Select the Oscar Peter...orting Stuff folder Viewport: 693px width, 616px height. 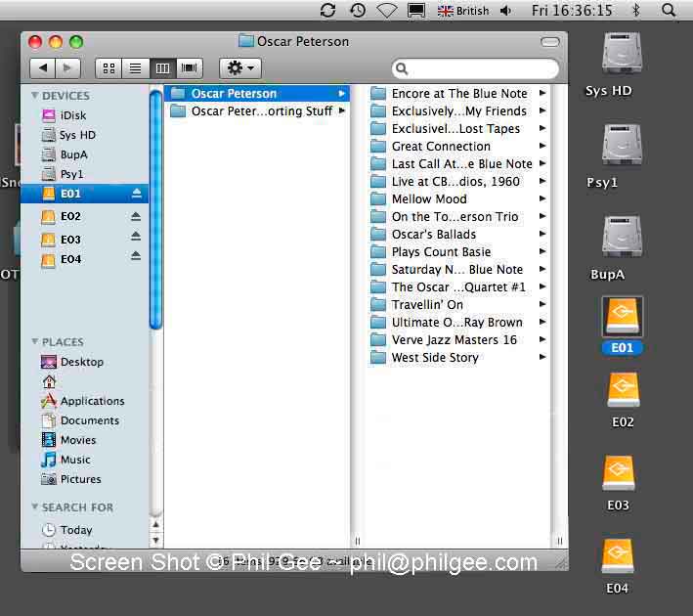pyautogui.click(x=257, y=111)
